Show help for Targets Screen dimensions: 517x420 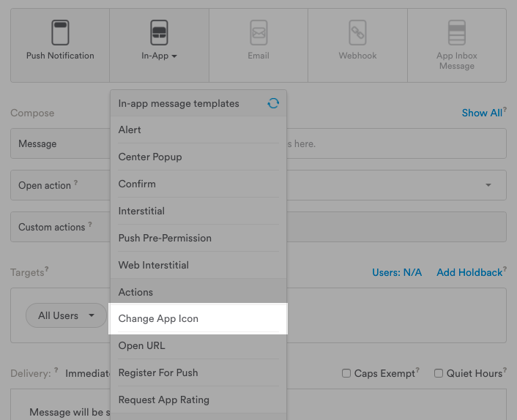(46, 269)
